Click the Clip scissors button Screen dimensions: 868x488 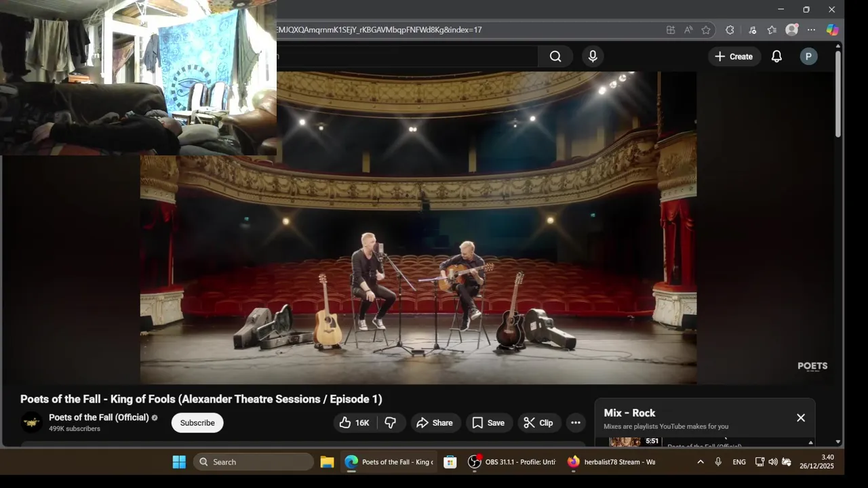point(538,423)
